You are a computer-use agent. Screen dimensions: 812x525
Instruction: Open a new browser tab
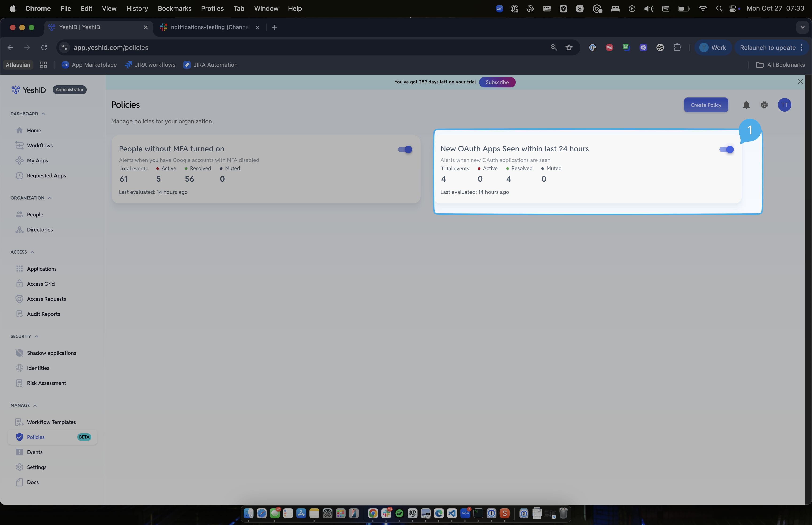[274, 27]
